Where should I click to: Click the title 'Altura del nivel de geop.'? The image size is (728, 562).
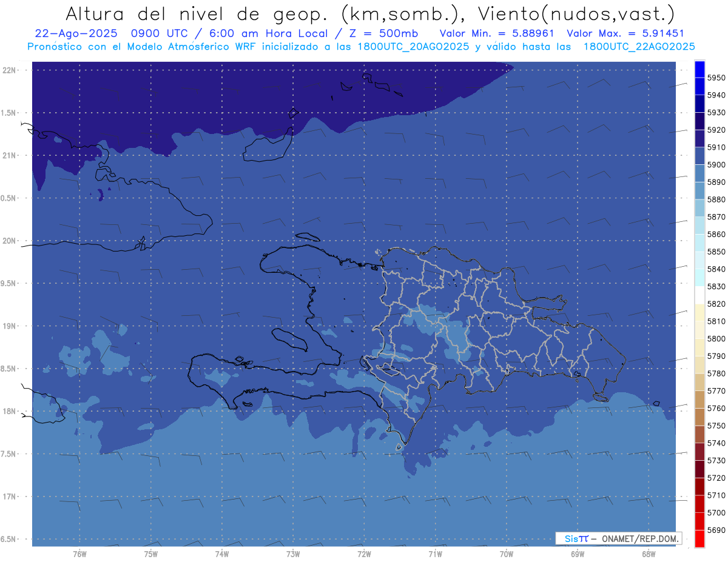(x=196, y=13)
